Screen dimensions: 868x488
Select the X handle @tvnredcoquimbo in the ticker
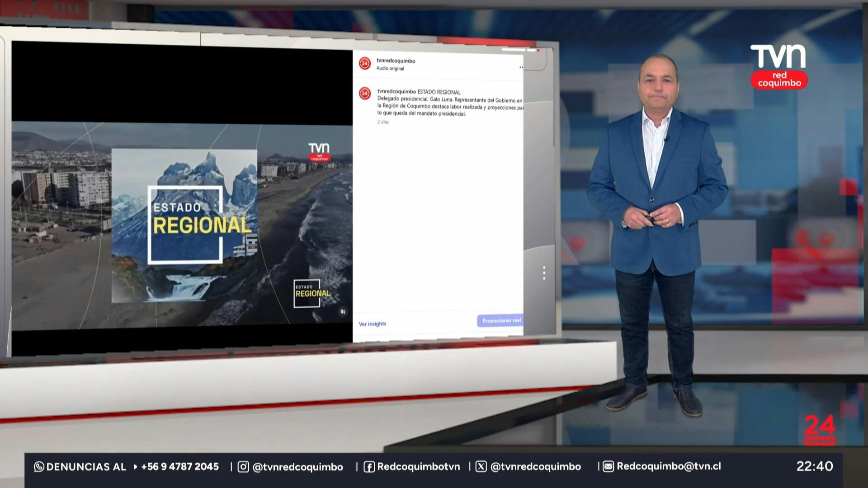536,467
